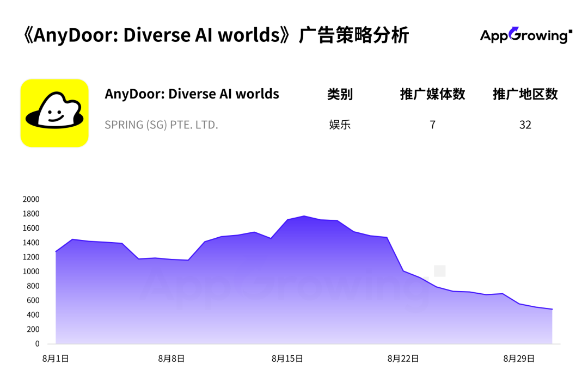
Task: Click the y-axis label '800'
Action: (x=33, y=286)
